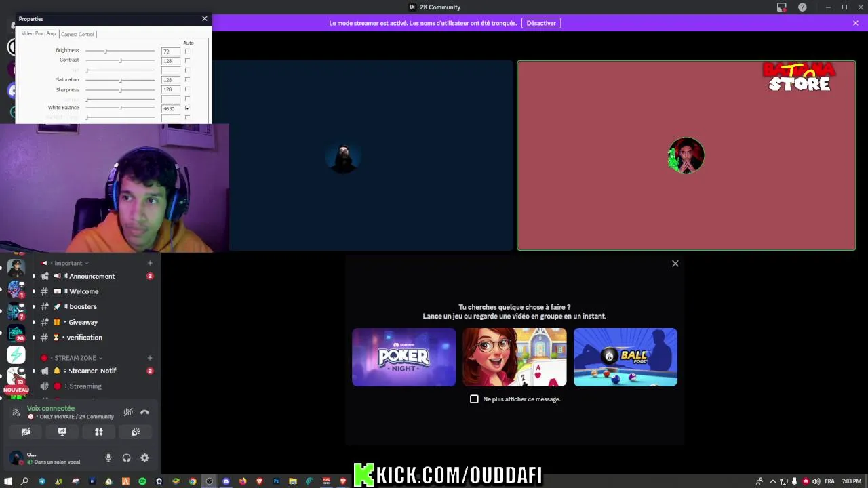Launch the Poker Night activity
The height and width of the screenshot is (488, 868).
click(x=403, y=357)
